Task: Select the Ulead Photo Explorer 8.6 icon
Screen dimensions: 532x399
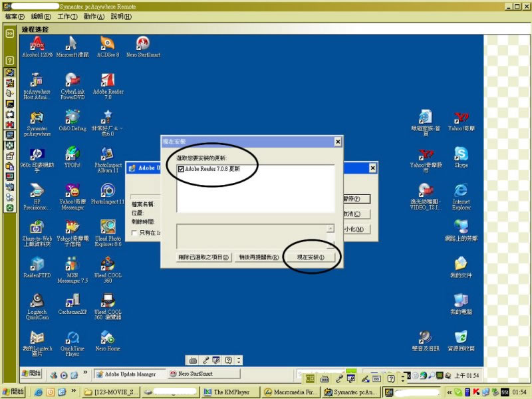Action: click(x=108, y=233)
